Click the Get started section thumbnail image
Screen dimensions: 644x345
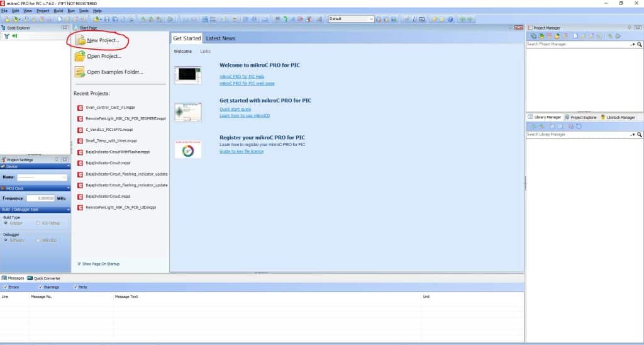tap(187, 112)
